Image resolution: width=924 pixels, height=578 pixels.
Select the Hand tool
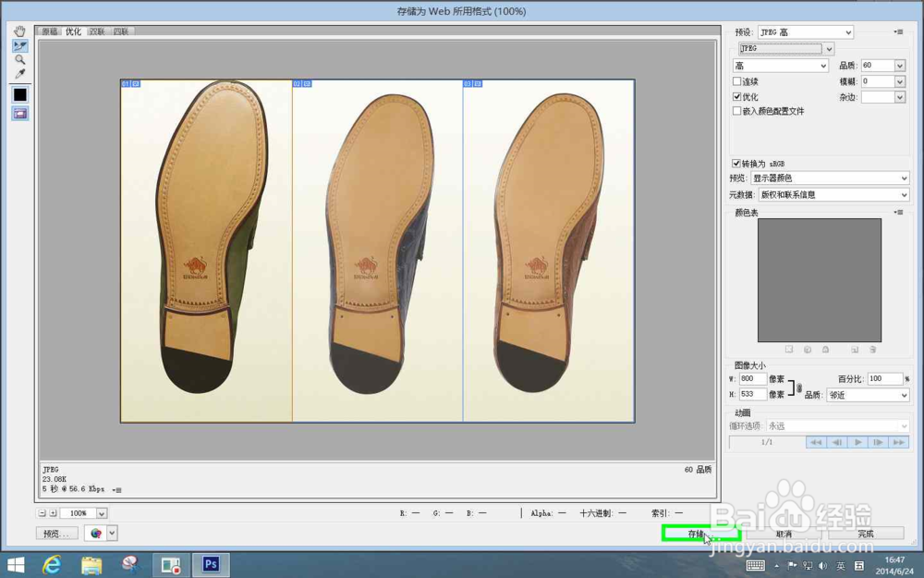(20, 31)
